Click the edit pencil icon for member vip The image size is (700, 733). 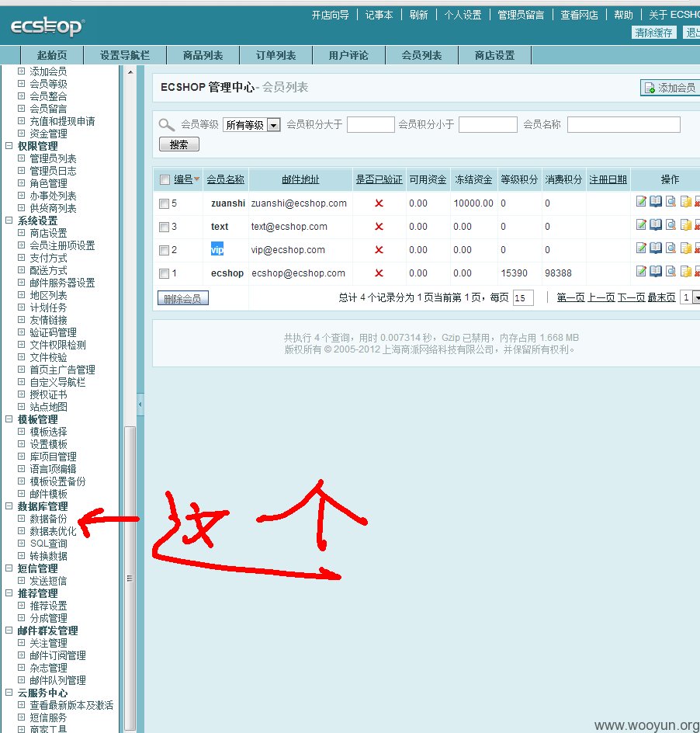[641, 248]
